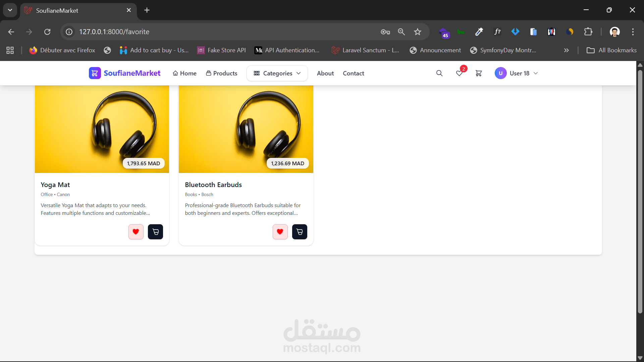Viewport: 644px width, 362px height.
Task: Open the browser extensions puzzle icon
Action: tap(588, 32)
